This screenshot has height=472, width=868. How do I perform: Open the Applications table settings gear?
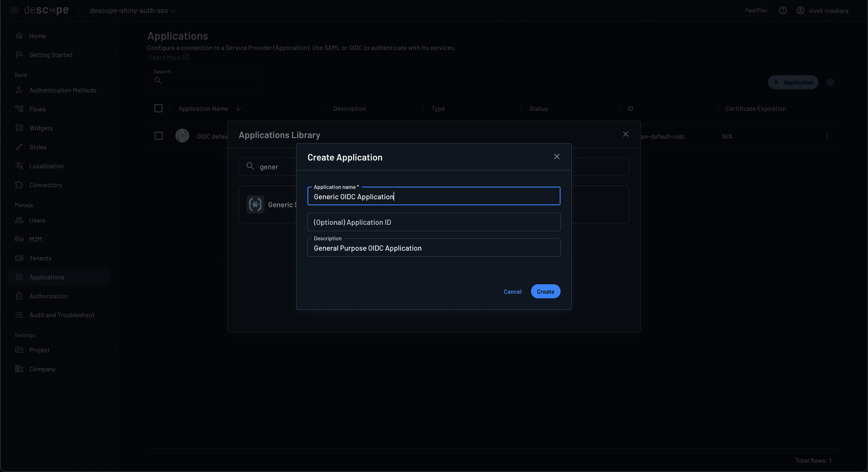coord(830,82)
